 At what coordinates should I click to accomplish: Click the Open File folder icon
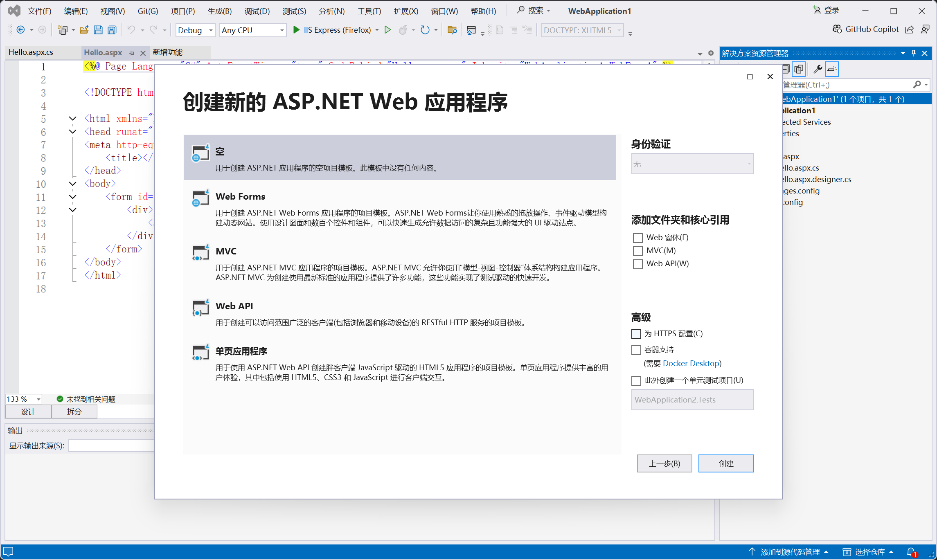point(84,30)
